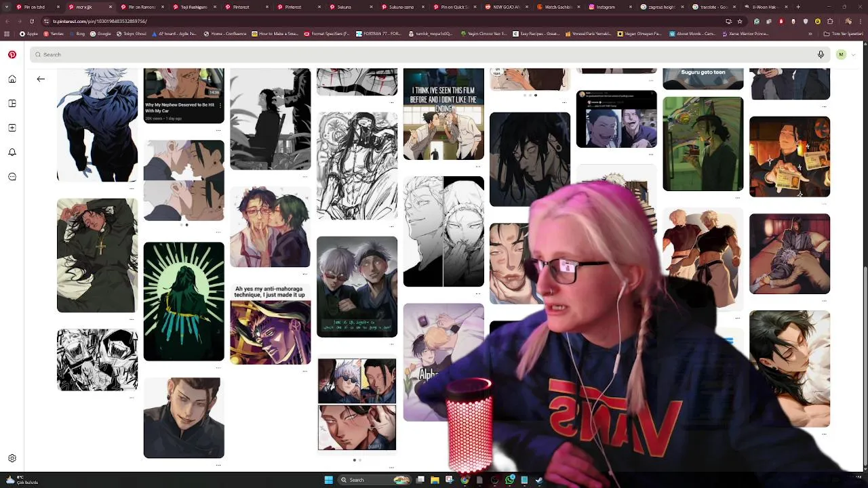The height and width of the screenshot is (488, 868).
Task: Open Steam from the taskbar
Action: pos(539,480)
